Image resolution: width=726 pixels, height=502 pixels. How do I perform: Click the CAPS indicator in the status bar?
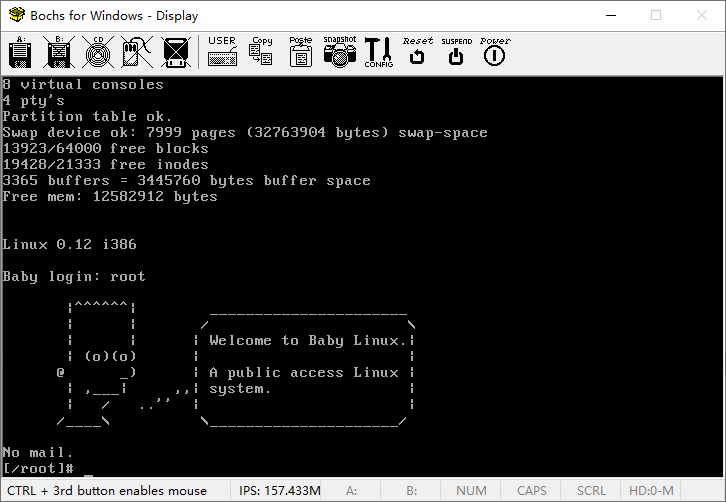(x=531, y=491)
